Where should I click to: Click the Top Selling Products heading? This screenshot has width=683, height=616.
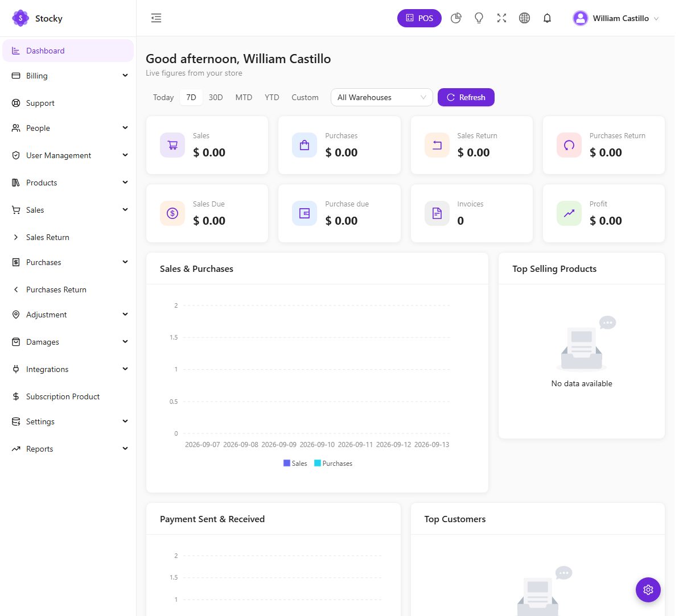coord(554,269)
